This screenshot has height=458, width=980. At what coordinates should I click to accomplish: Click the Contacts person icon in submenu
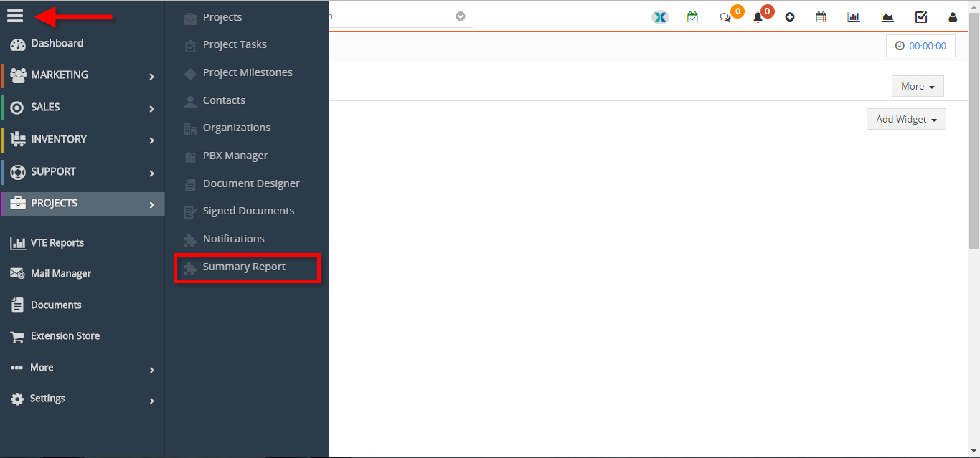(x=190, y=102)
